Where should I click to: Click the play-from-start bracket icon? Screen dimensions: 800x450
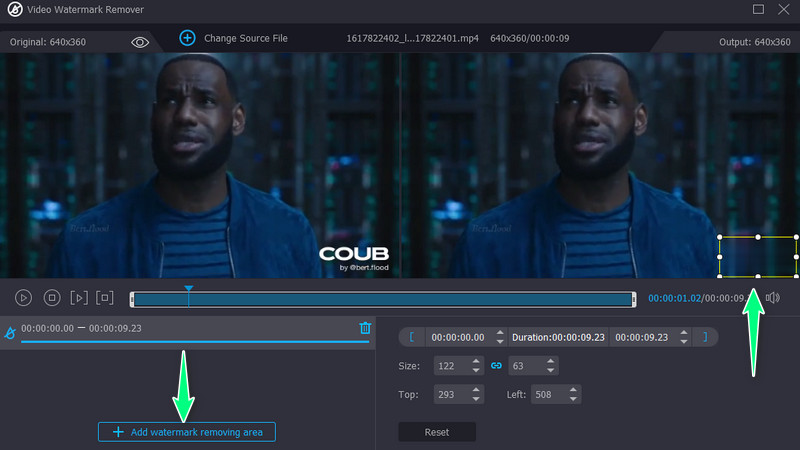pos(79,298)
